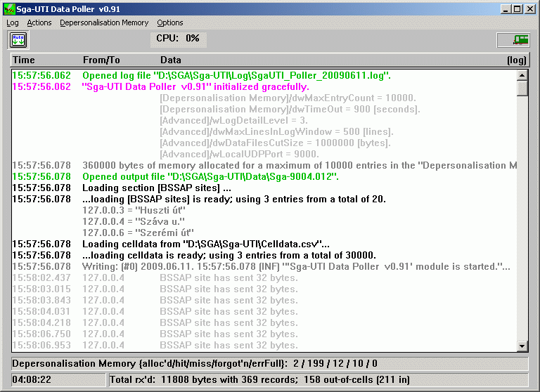
Task: Click the (log) header label
Action: [516, 60]
